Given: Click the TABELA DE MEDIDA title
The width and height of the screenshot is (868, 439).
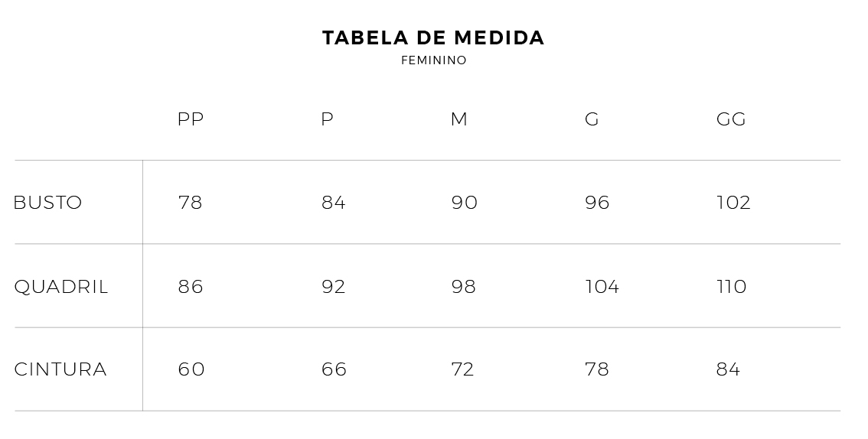Looking at the screenshot, I should [433, 38].
